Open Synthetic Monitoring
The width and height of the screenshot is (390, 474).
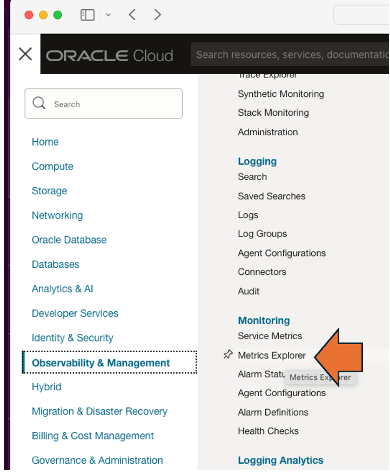coord(281,94)
